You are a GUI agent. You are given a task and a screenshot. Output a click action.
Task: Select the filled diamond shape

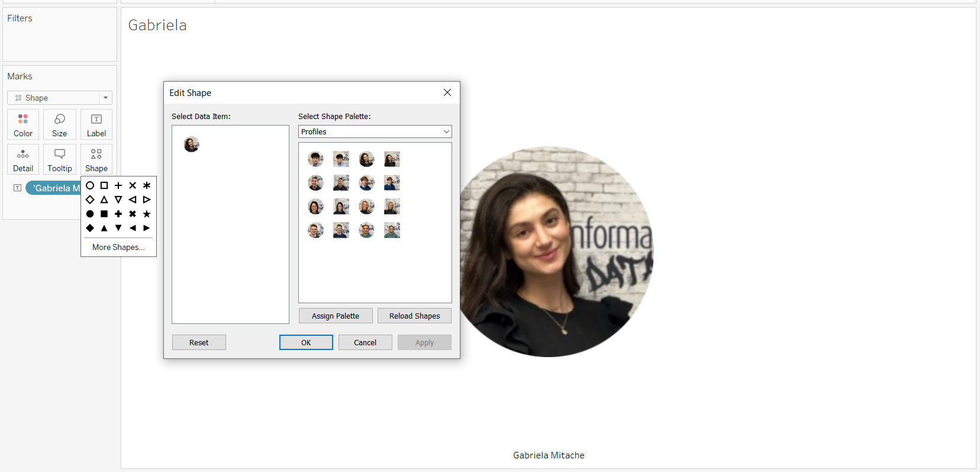pos(90,228)
